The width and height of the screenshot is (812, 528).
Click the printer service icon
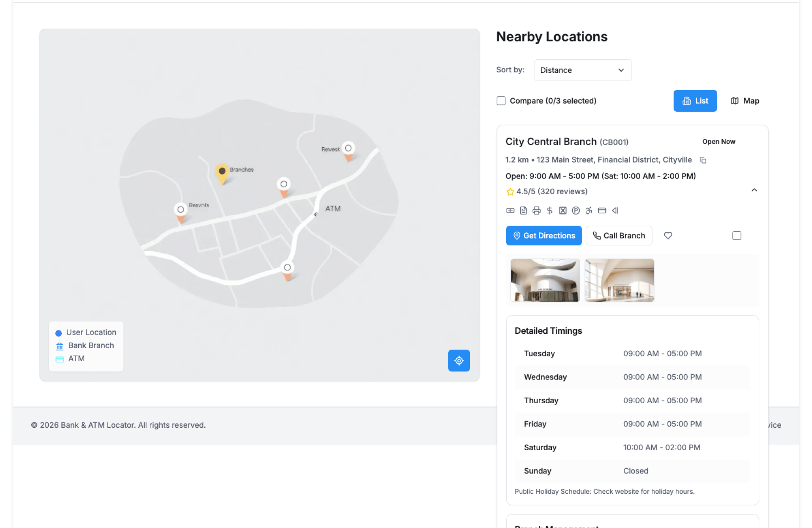click(536, 211)
